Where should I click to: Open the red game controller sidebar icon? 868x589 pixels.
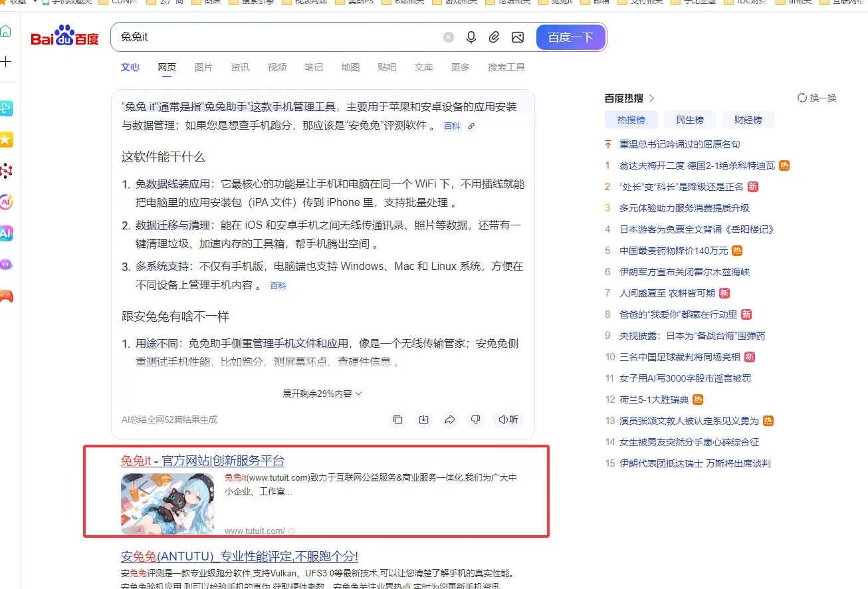(6, 296)
